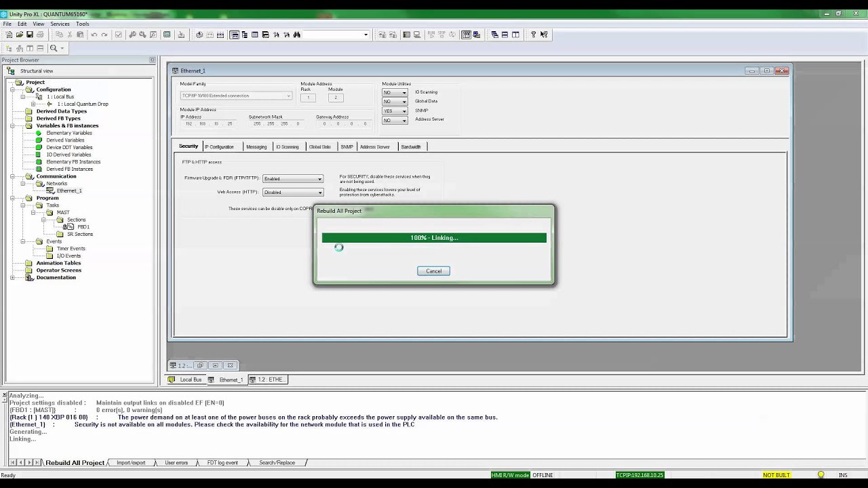868x488 pixels.
Task: Open the toolbar search combo box arrow
Action: [x=366, y=35]
